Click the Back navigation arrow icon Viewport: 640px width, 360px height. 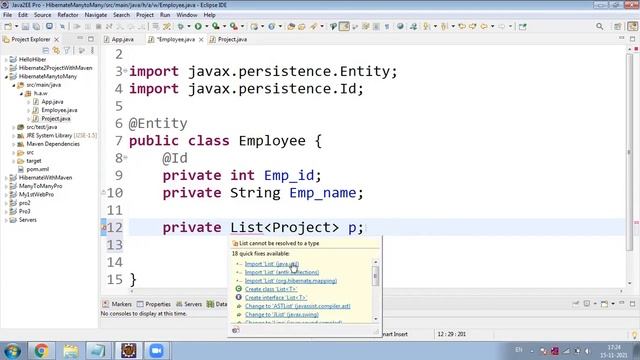point(484,27)
